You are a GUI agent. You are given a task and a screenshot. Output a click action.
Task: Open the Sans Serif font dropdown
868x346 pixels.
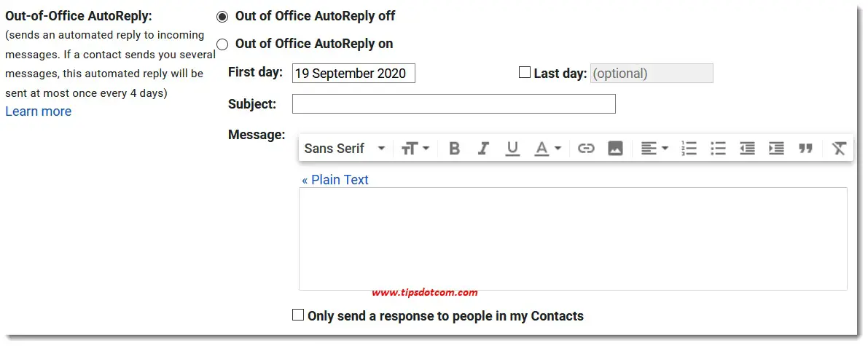point(344,149)
